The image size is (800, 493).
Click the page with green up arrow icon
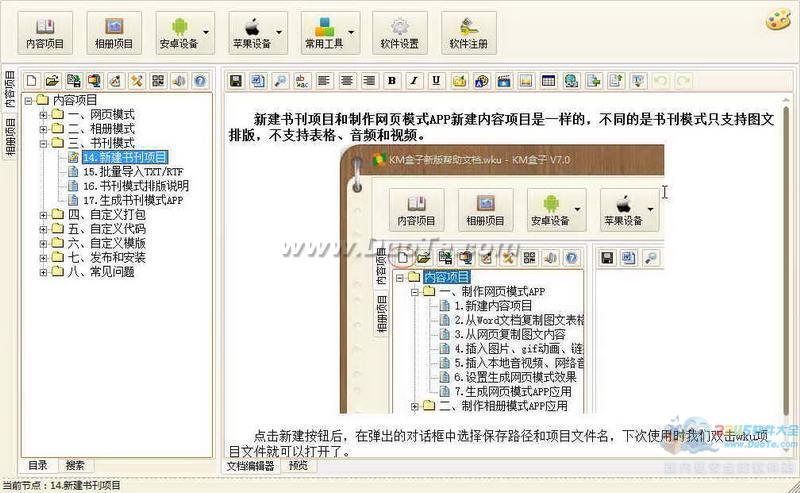tap(616, 81)
